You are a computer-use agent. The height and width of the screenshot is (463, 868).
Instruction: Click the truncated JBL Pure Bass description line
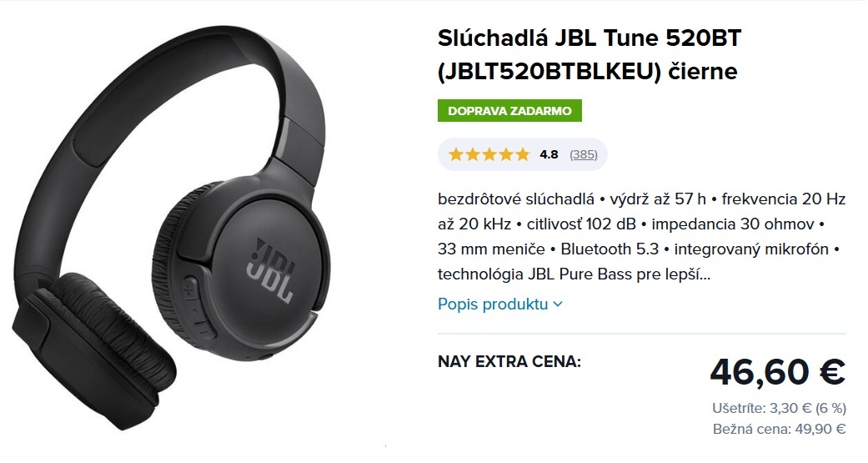point(574,274)
